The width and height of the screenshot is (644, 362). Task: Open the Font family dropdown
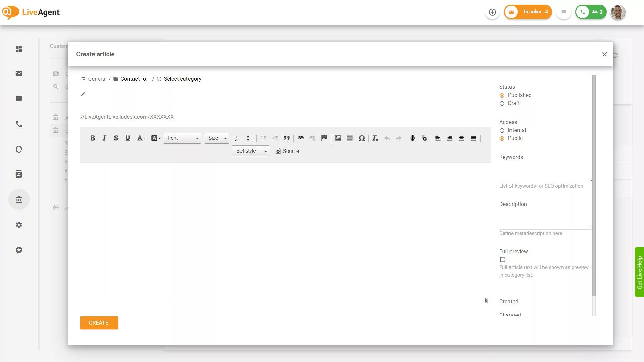(x=181, y=138)
